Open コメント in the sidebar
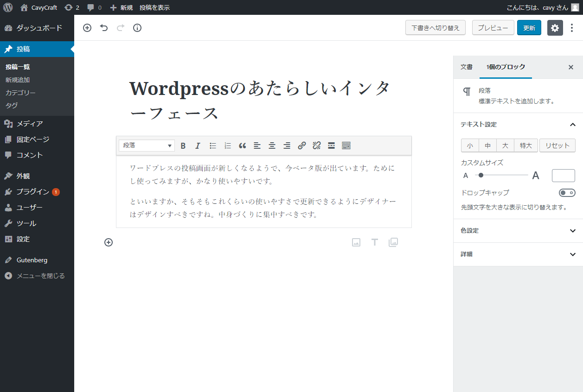583x392 pixels. (37, 155)
